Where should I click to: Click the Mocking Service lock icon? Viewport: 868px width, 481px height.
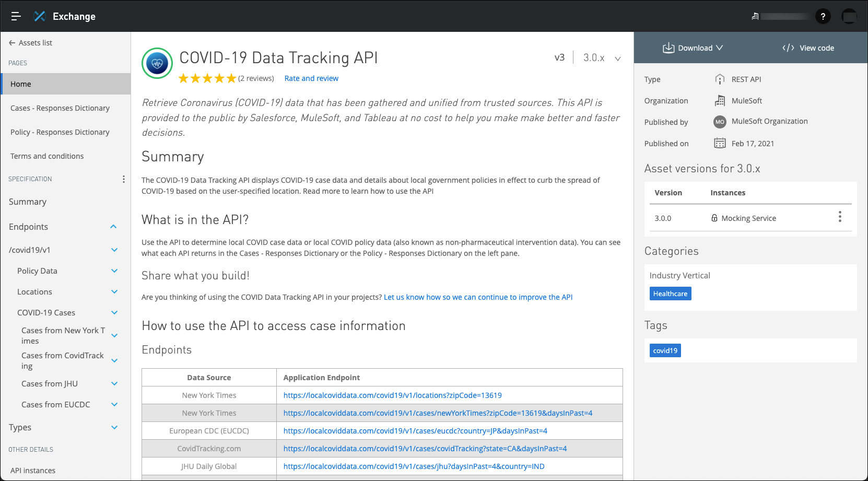click(714, 218)
